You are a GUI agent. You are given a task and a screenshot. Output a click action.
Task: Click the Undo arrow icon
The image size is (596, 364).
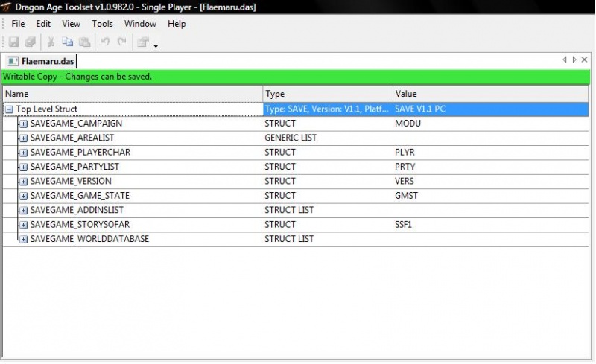(105, 43)
